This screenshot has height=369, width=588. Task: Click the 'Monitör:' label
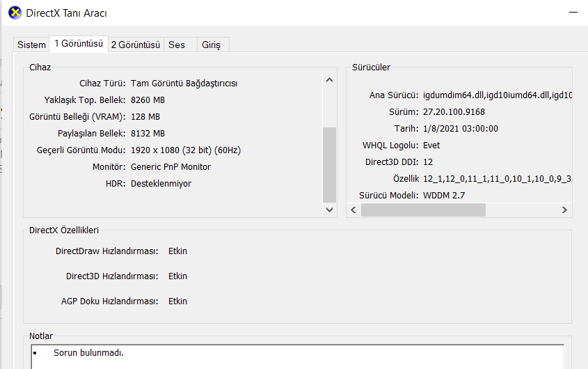pos(109,166)
